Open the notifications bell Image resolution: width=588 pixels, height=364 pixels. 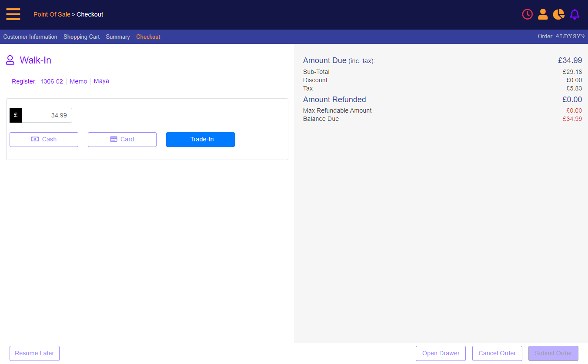coord(575,14)
